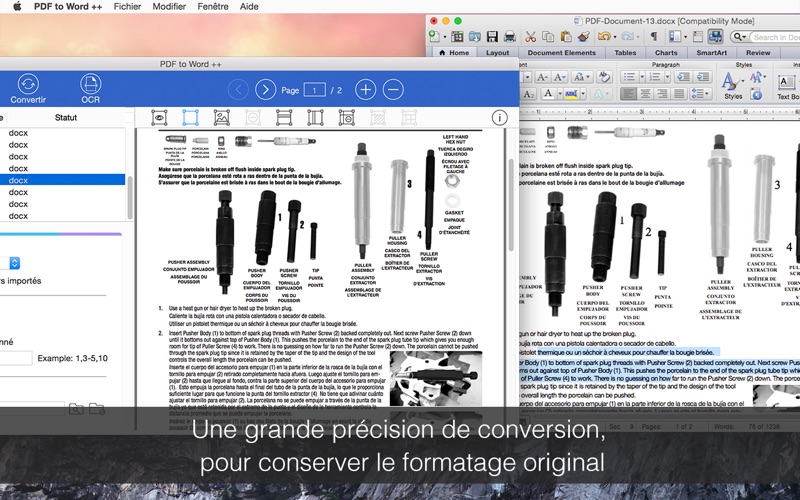
Task: Open the bulleted list dropdown arrow
Action: coord(642,77)
